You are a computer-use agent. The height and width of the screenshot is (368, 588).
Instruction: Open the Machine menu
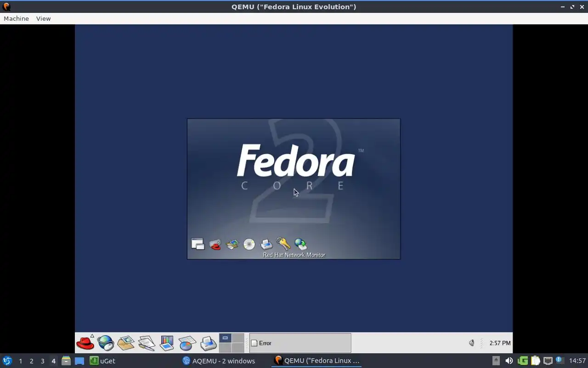(16, 18)
